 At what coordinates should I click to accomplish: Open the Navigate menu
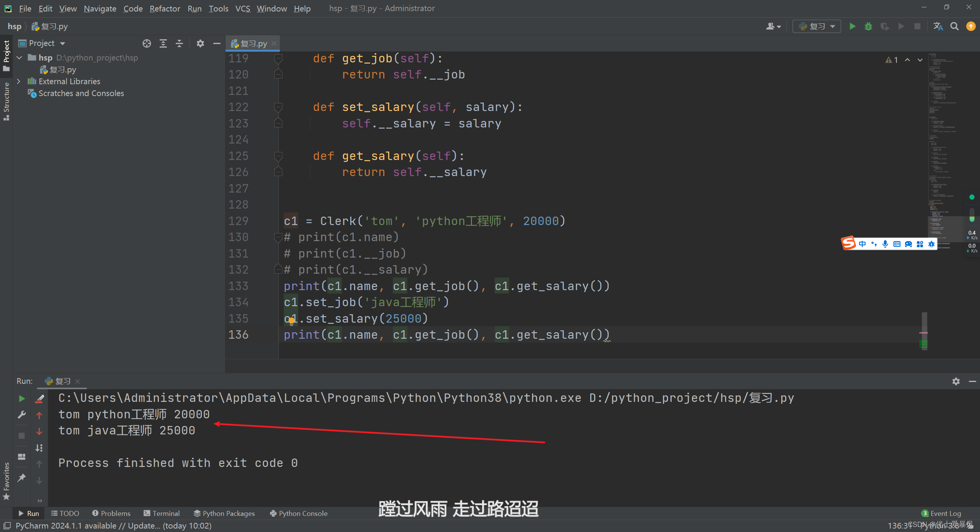click(x=100, y=8)
